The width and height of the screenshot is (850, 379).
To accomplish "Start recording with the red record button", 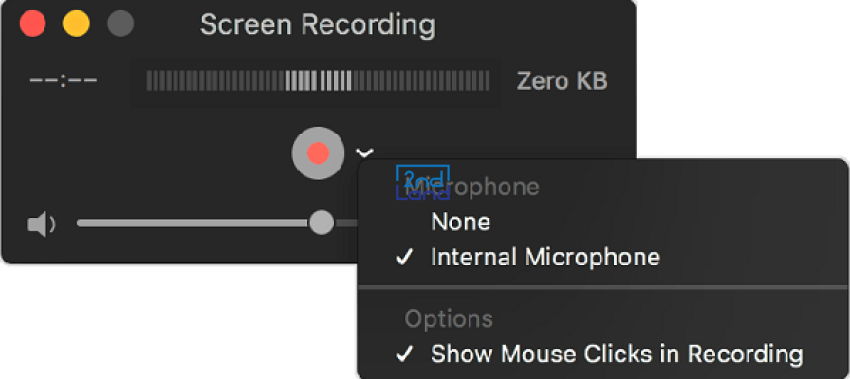I will 318,153.
